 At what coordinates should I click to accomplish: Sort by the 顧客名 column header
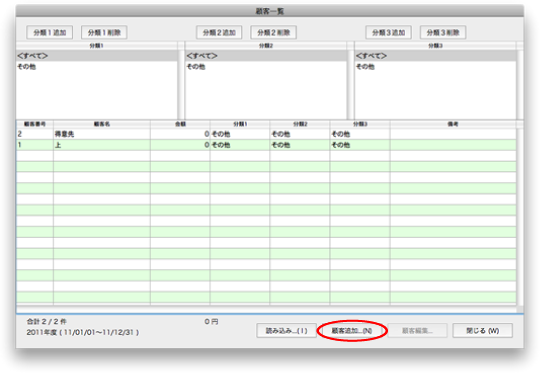(102, 124)
